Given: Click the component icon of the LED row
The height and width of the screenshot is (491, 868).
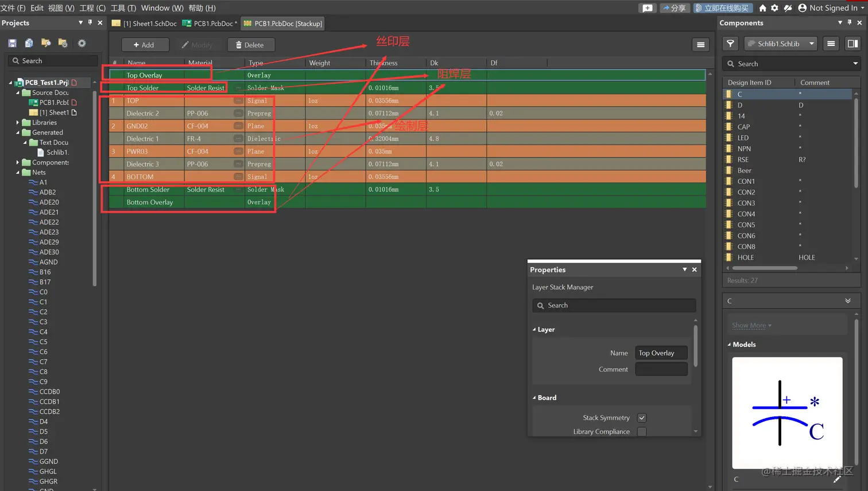Looking at the screenshot, I should coord(729,138).
